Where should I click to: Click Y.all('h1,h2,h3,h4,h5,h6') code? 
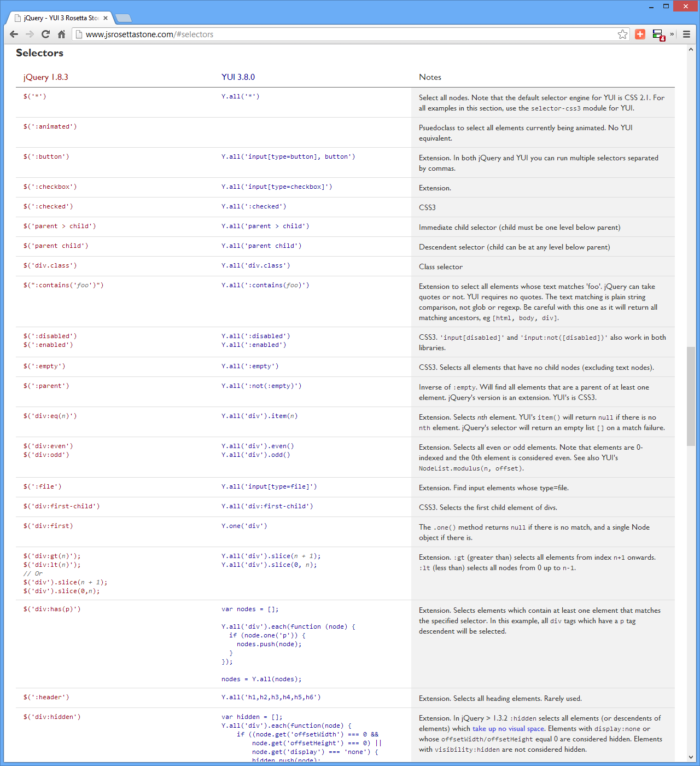(x=271, y=697)
